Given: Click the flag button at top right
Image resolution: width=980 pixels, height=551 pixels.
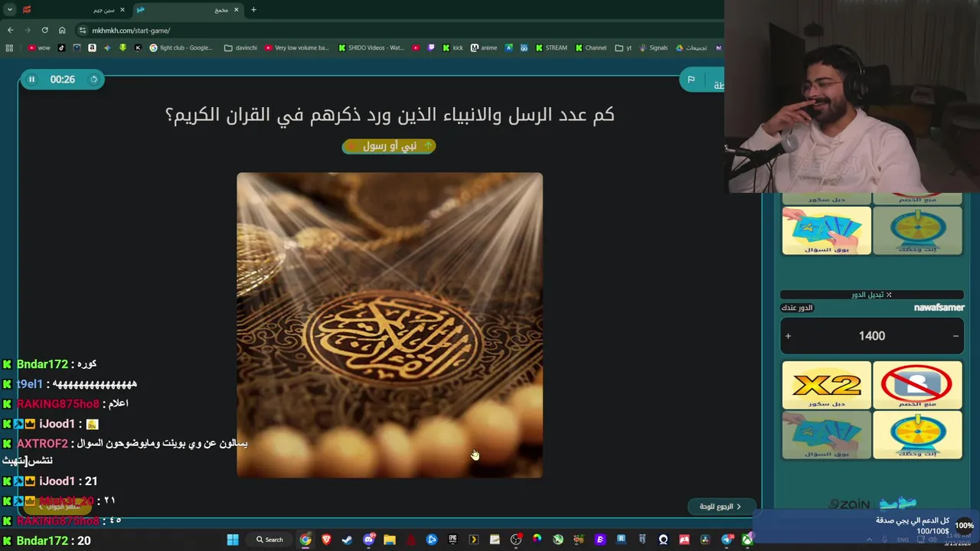Looking at the screenshot, I should [x=691, y=80].
